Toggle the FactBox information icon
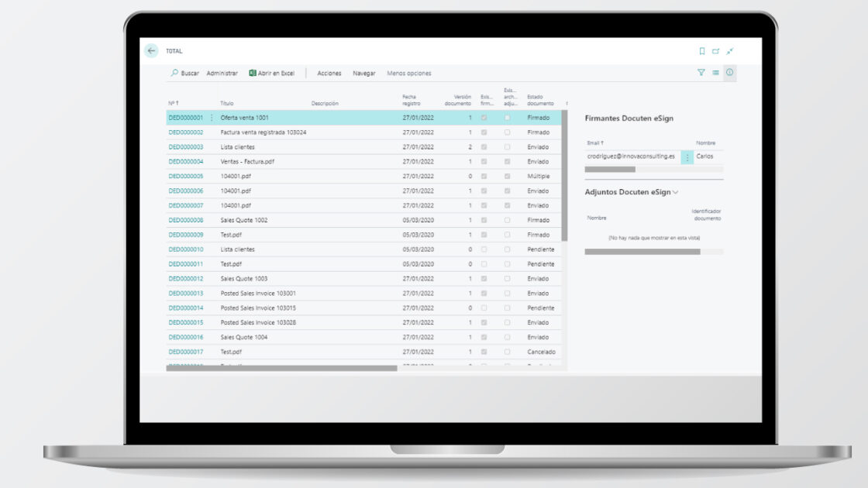This screenshot has width=868, height=488. 729,72
